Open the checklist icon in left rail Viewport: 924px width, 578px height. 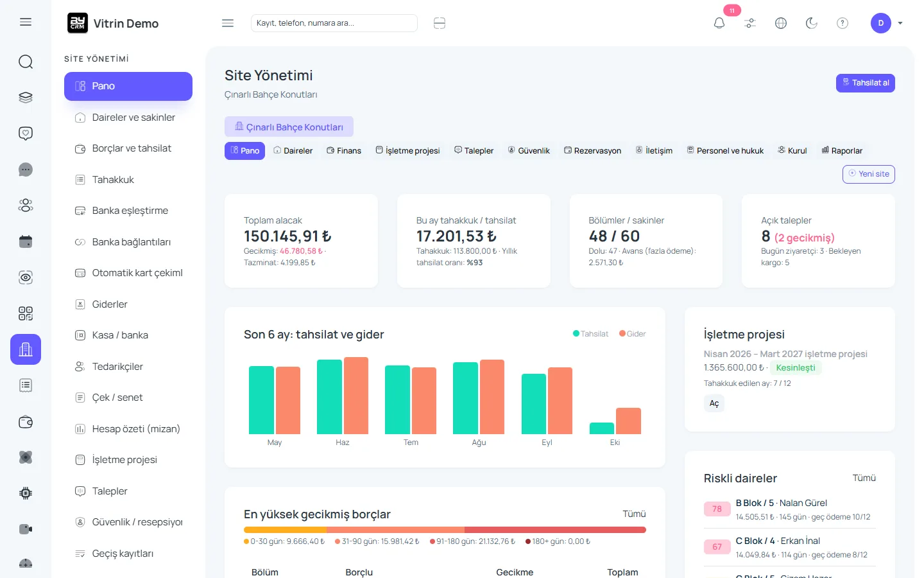tap(26, 385)
